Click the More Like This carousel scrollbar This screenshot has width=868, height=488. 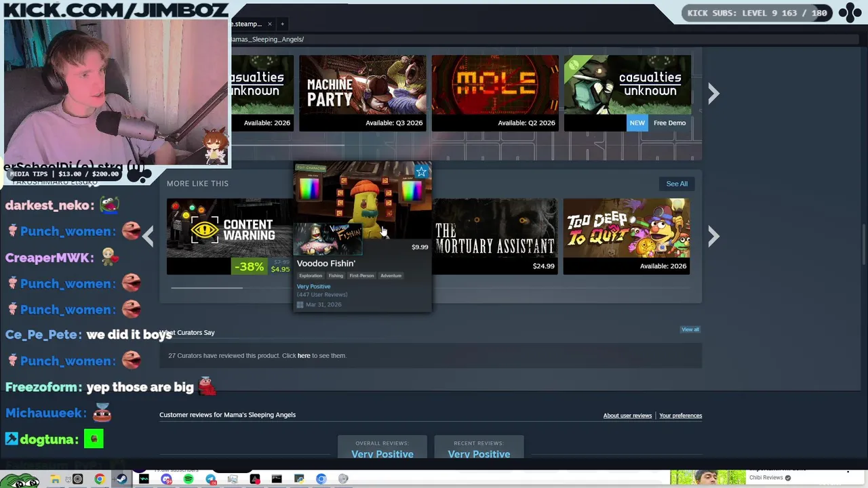[207, 287]
